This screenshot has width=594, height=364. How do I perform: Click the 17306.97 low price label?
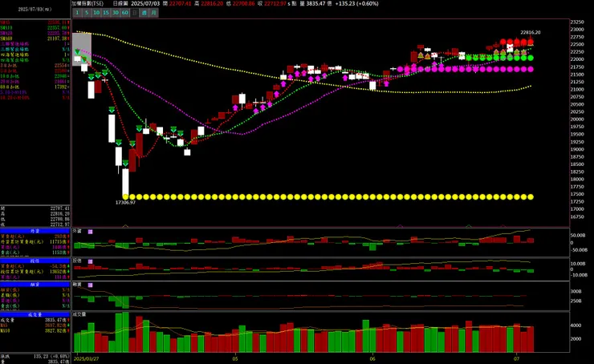(x=125, y=202)
